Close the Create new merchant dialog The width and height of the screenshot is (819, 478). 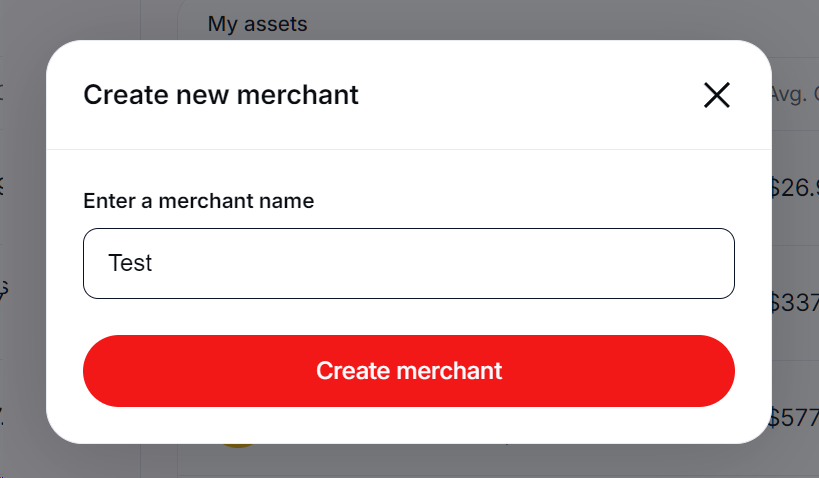point(716,95)
